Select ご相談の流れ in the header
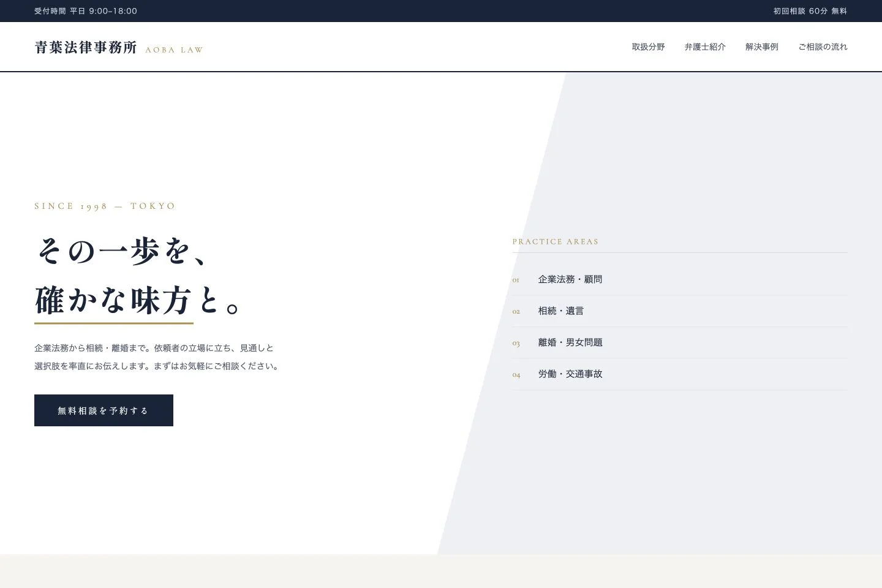The height and width of the screenshot is (588, 882). tap(823, 47)
